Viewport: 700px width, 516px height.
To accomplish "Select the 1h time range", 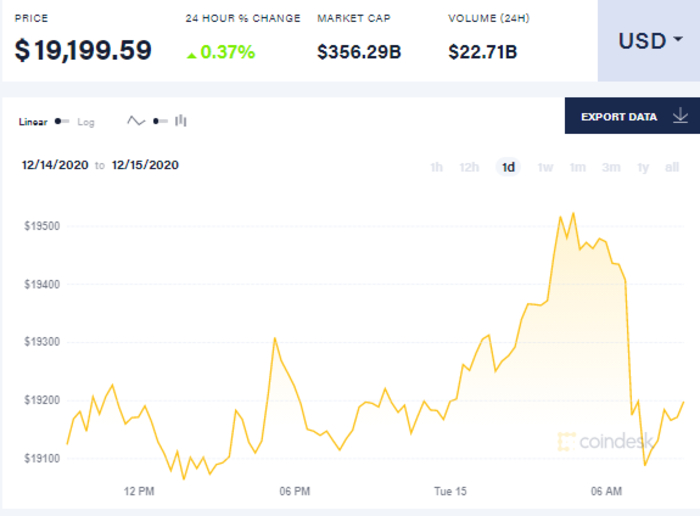I will click(436, 167).
